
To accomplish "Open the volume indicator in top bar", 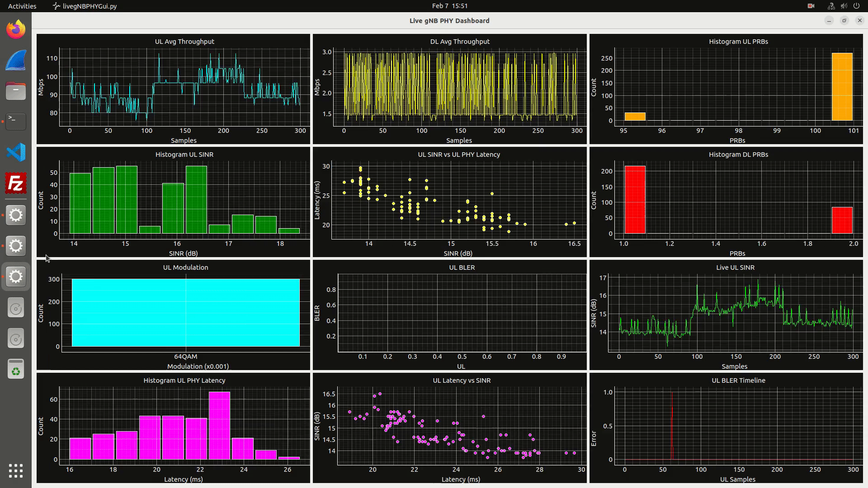I will click(x=844, y=6).
